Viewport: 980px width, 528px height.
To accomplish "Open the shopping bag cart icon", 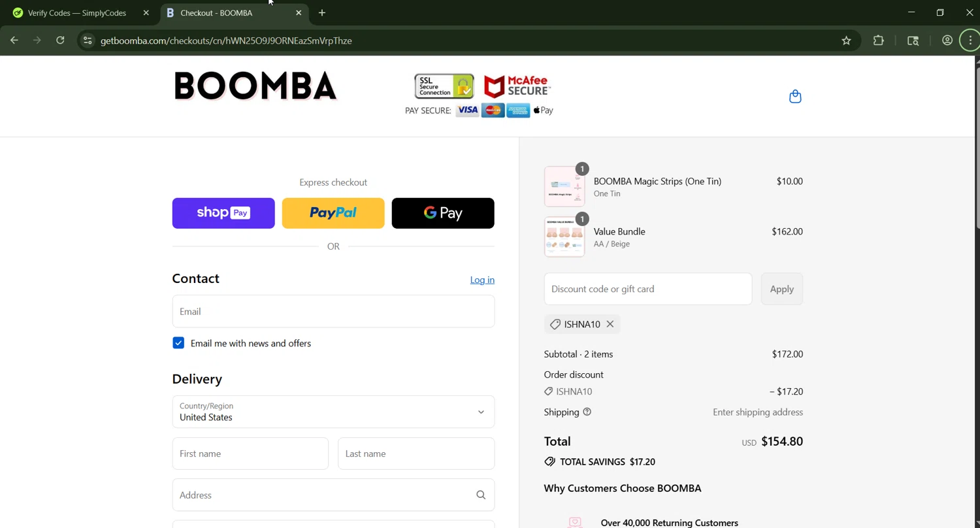I will pyautogui.click(x=795, y=97).
